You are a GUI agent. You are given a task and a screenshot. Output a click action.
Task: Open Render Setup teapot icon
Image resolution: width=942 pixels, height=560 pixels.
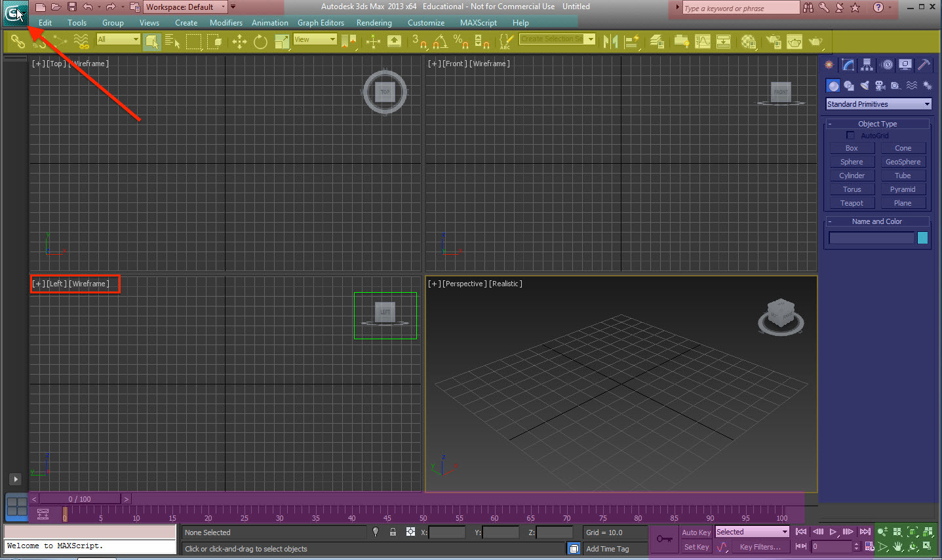(773, 42)
